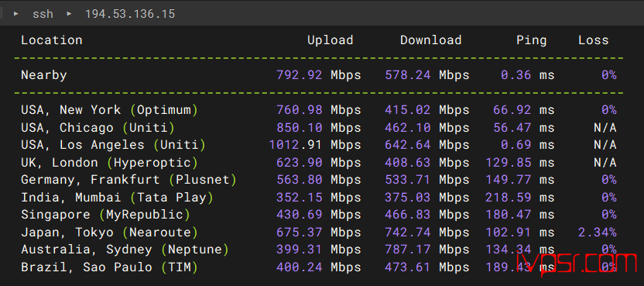Select London download 408.63
This screenshot has width=644, height=286.
[x=408, y=163]
